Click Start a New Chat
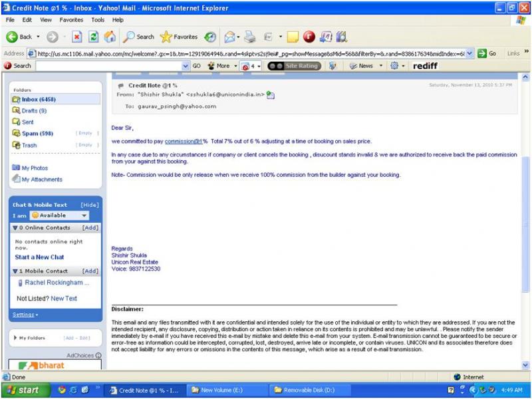 click(x=39, y=257)
